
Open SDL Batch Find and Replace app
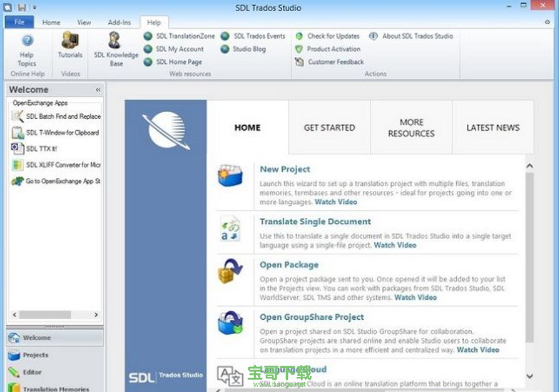coord(63,117)
